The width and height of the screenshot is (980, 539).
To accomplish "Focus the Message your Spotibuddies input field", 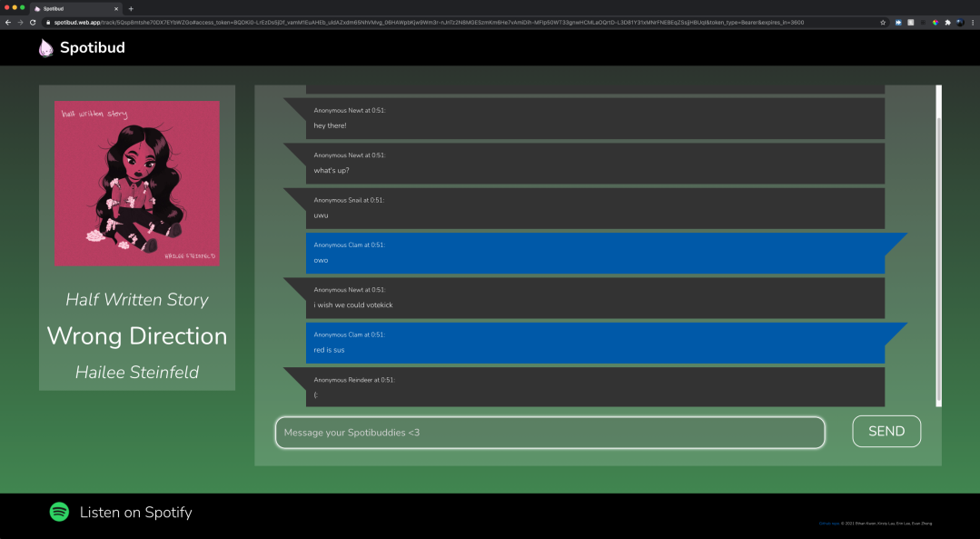I will (550, 433).
